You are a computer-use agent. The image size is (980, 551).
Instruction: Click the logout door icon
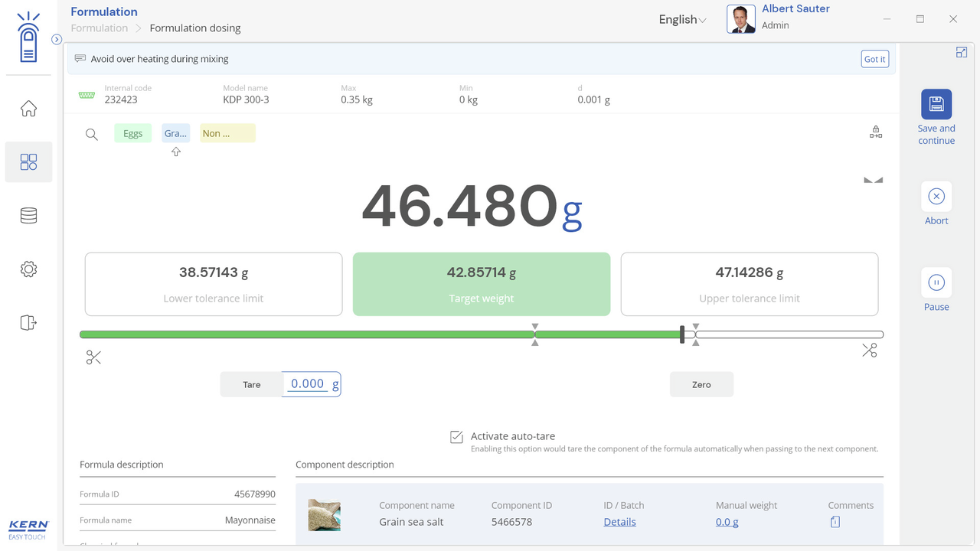coord(28,322)
